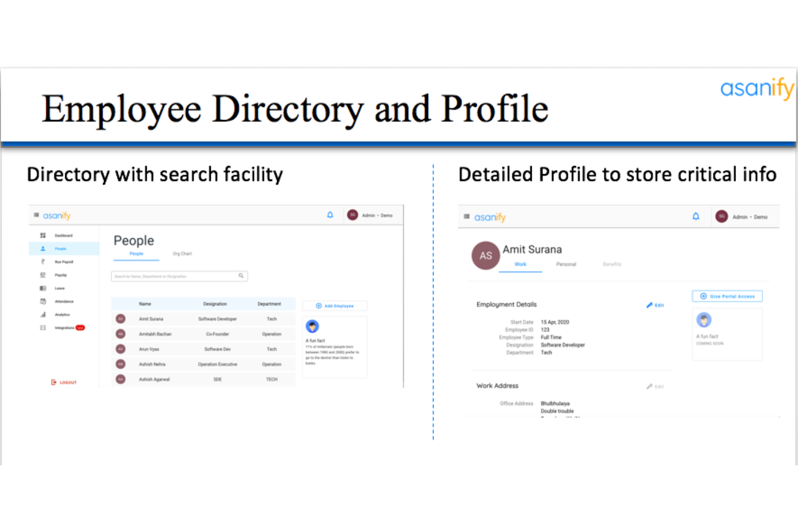Screen dimensions: 798x532
Task: Select the name Ashish Nehra in the table
Action: click(152, 364)
